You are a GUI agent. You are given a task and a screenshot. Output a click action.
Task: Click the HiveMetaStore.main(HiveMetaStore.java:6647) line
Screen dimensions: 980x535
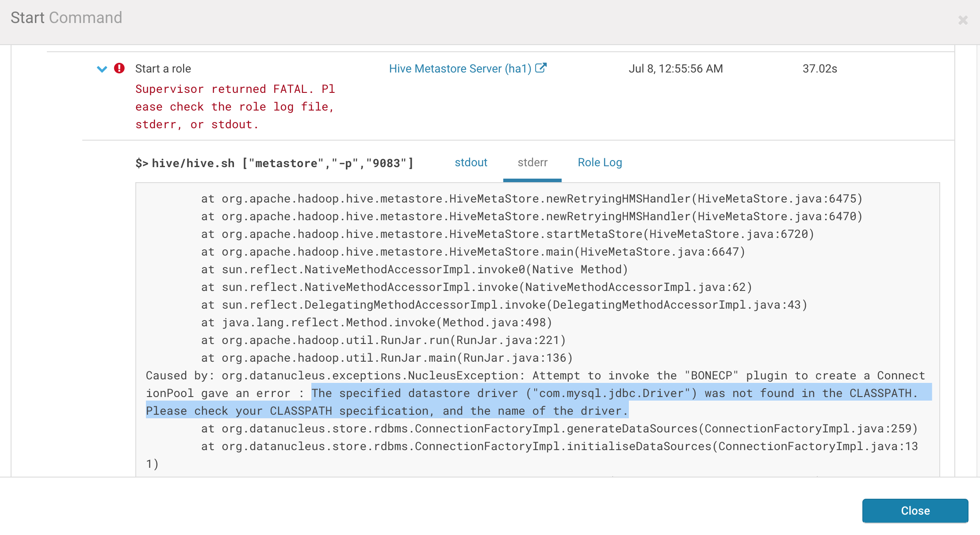(x=473, y=252)
